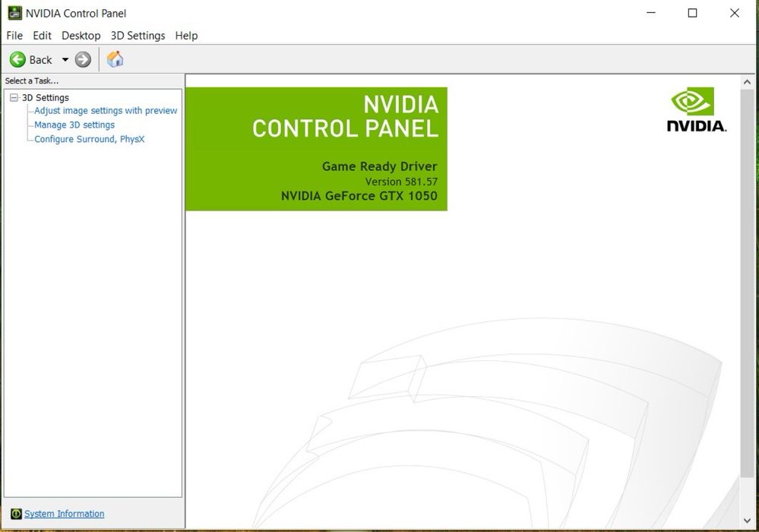The image size is (759, 532).
Task: Open Manage 3D settings task
Action: click(74, 125)
